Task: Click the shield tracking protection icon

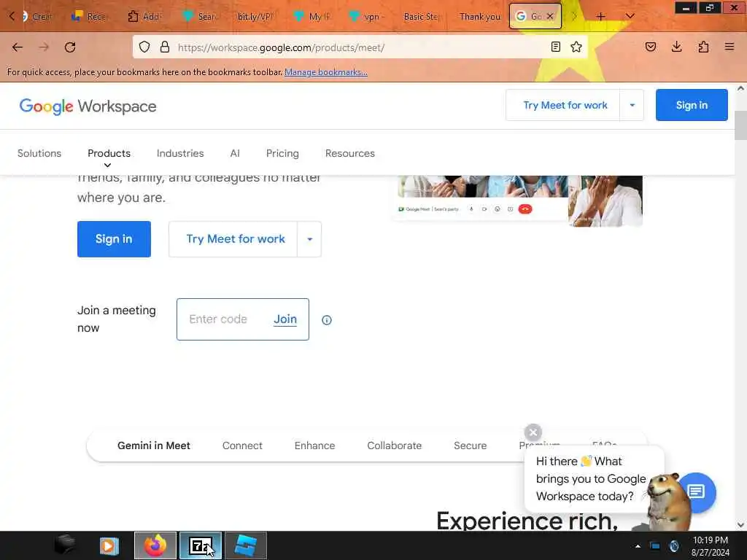Action: (144, 47)
